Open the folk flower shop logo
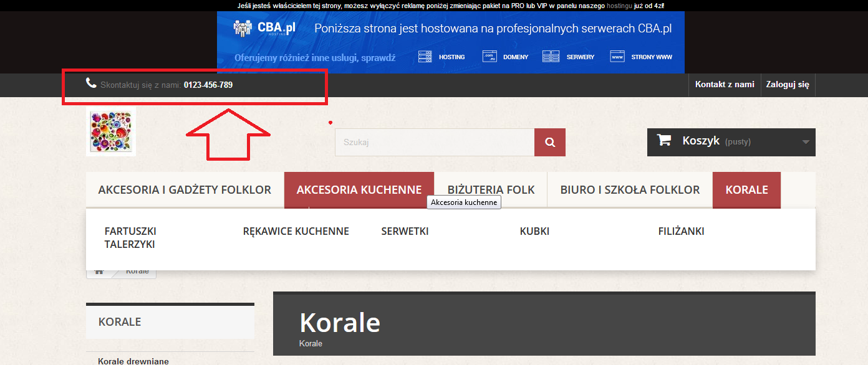Viewport: 868px width, 365px height. tap(111, 131)
